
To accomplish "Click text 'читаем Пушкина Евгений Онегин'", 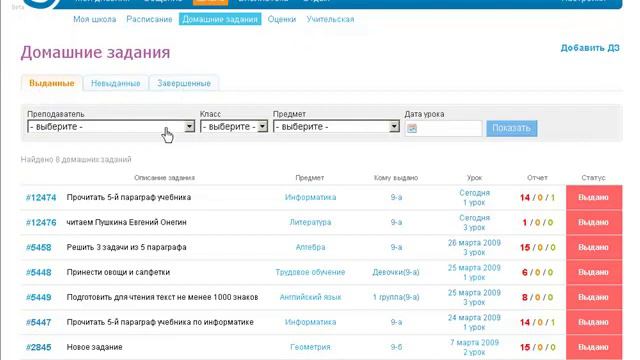I will pyautogui.click(x=127, y=222).
